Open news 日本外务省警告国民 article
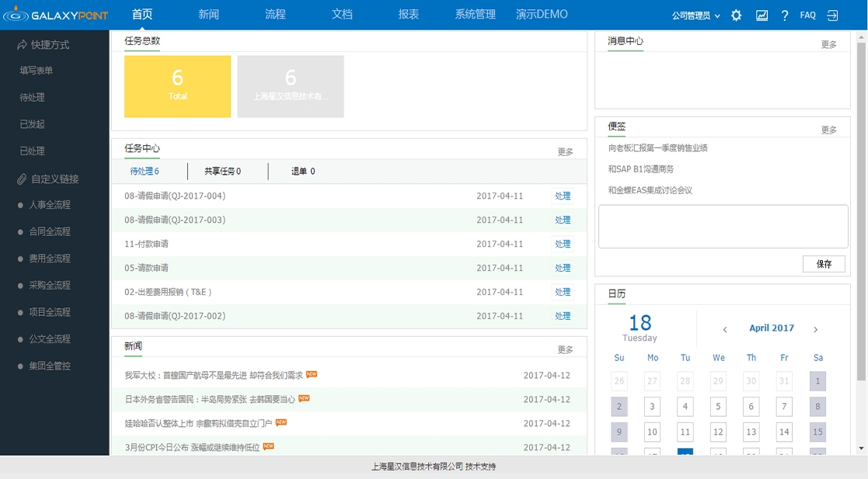The width and height of the screenshot is (868, 479). tap(210, 399)
